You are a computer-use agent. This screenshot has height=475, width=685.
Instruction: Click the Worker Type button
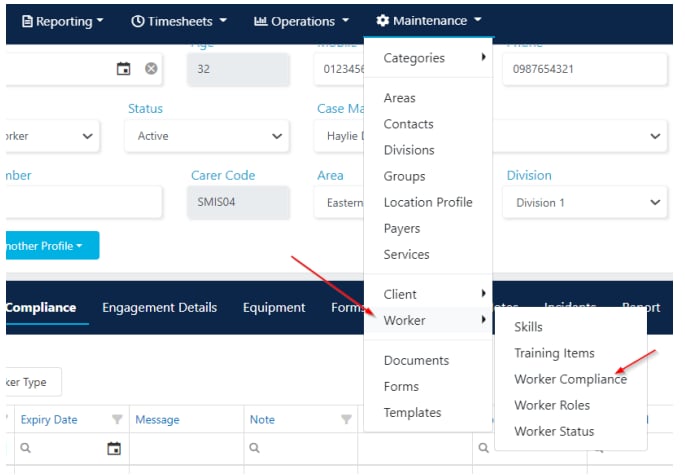pos(34,382)
